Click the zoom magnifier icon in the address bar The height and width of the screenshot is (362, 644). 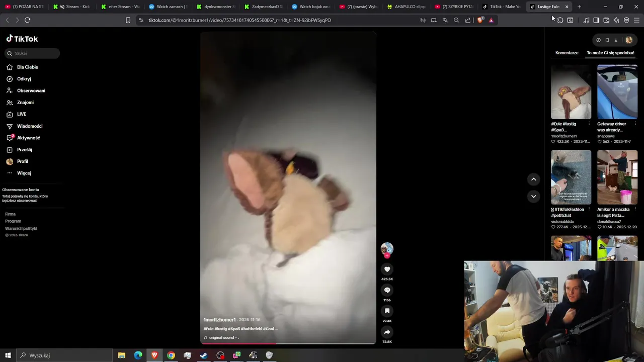tap(456, 20)
